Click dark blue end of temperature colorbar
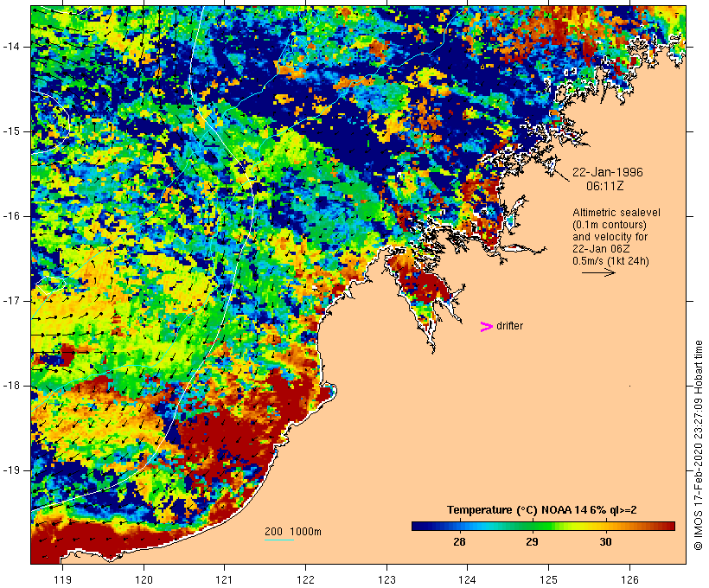This screenshot has width=709, height=588. (x=418, y=526)
